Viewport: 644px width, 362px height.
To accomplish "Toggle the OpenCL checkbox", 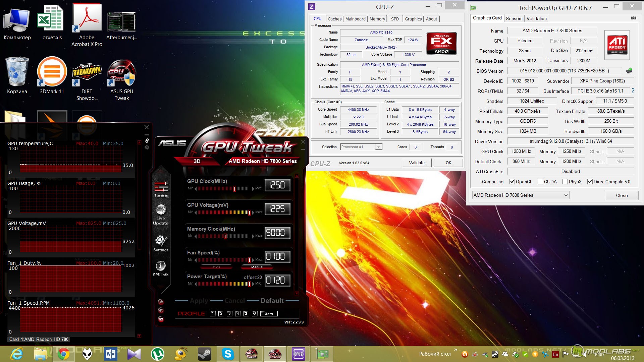I will (x=512, y=182).
